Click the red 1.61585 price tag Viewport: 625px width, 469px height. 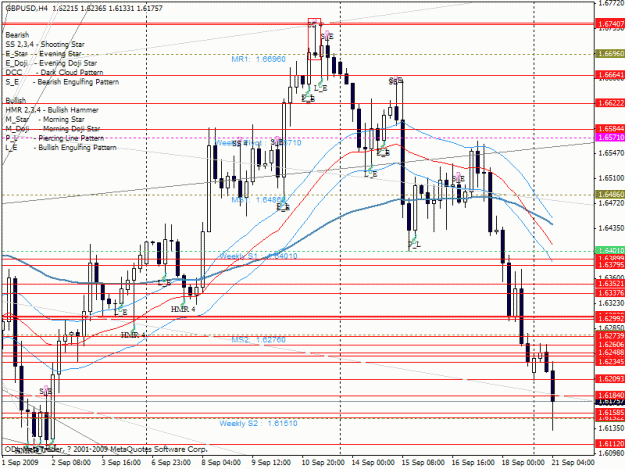coord(609,412)
